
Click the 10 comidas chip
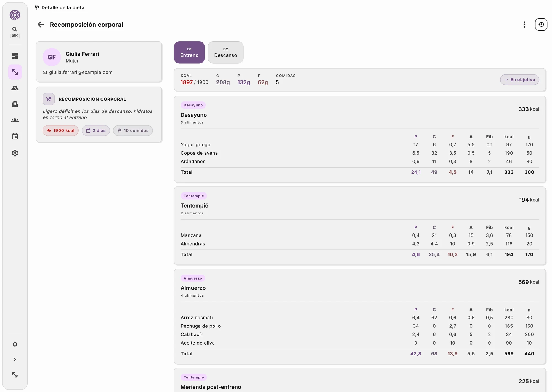(133, 131)
